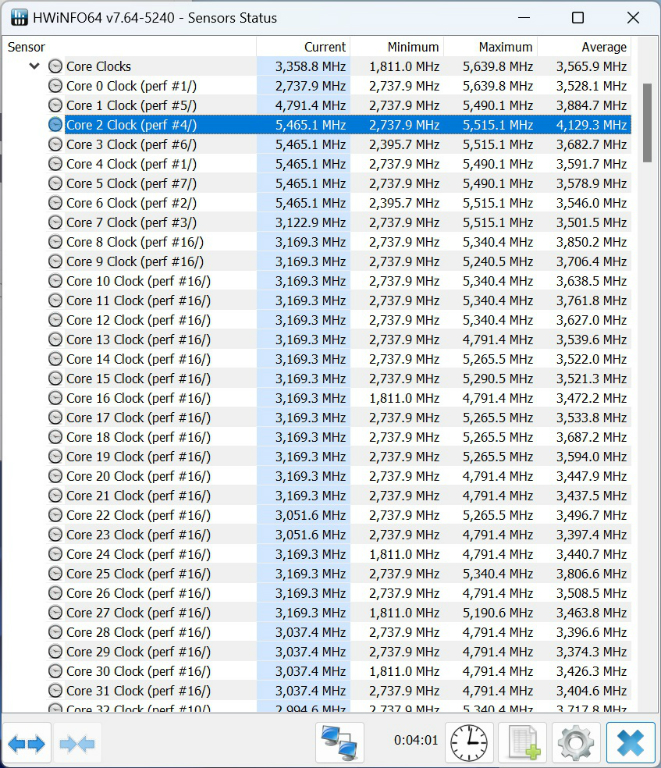This screenshot has width=661, height=768.
Task: Click the clock icon for Core 31 Clock
Action: [55, 691]
